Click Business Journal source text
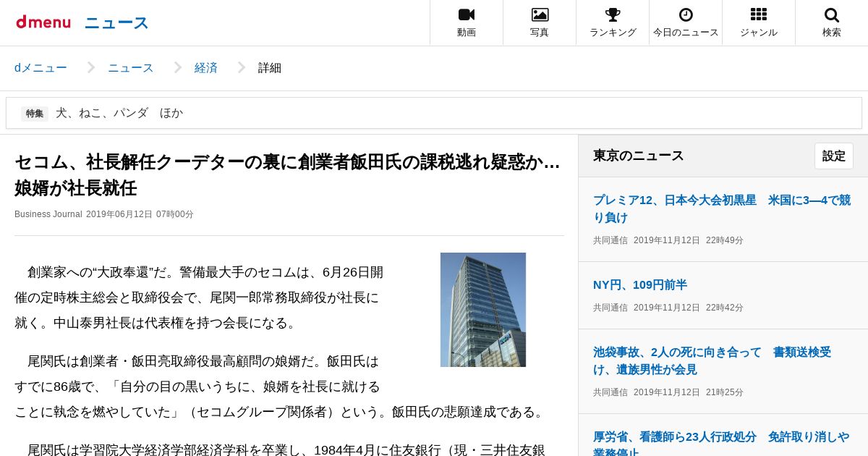The image size is (868, 456). point(48,214)
